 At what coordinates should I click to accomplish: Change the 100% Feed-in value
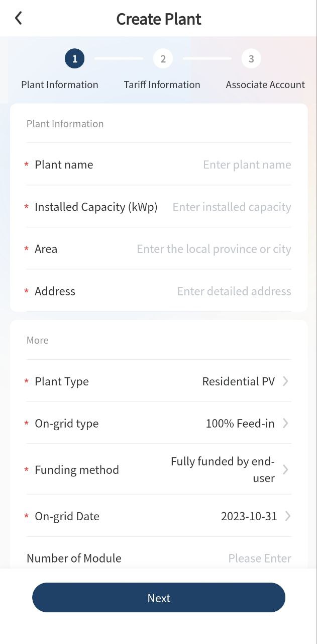[x=240, y=424]
